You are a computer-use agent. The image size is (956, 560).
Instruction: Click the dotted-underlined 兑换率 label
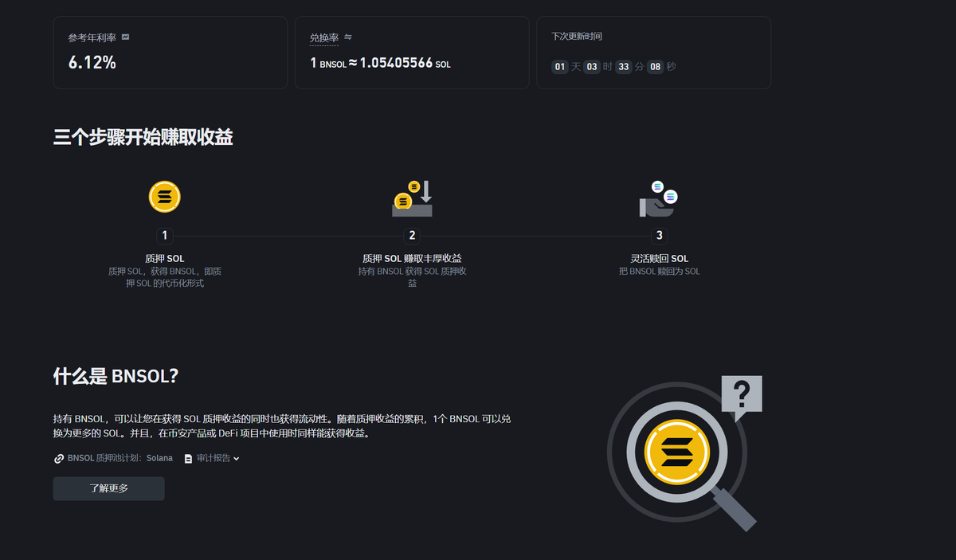(x=324, y=38)
